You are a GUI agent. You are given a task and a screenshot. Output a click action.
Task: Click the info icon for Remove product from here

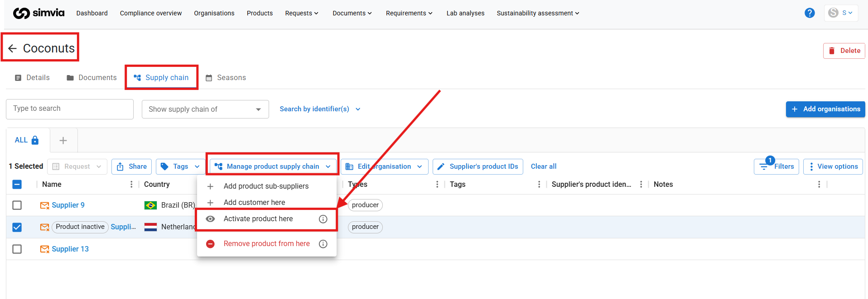click(x=323, y=244)
